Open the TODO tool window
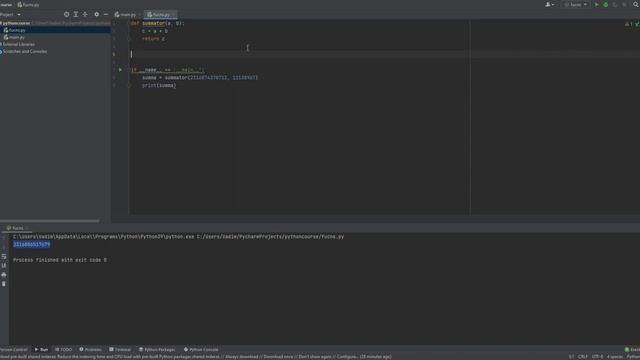 click(x=63, y=350)
